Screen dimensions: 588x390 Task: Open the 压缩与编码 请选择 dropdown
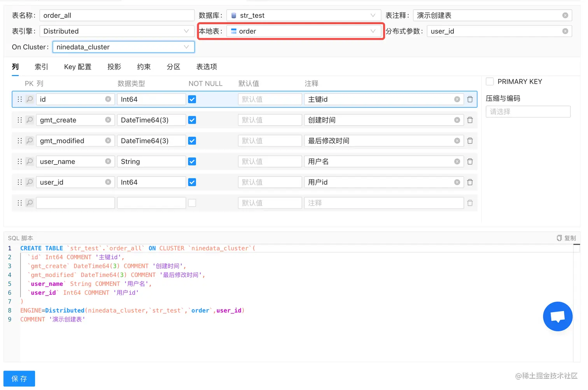pyautogui.click(x=528, y=112)
